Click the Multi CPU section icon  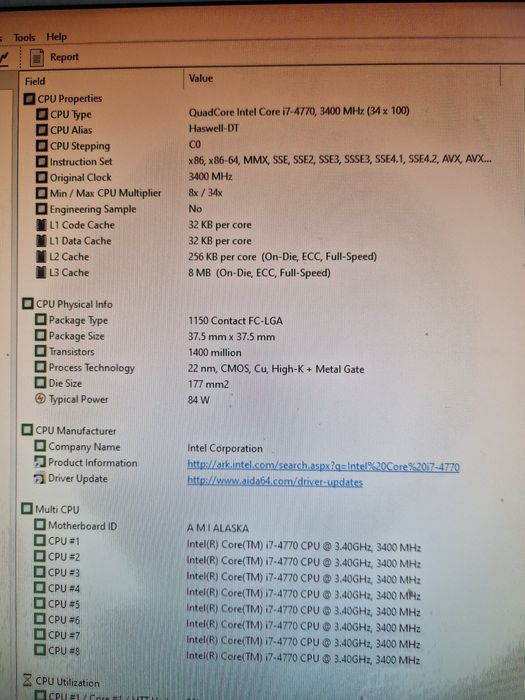click(x=27, y=509)
